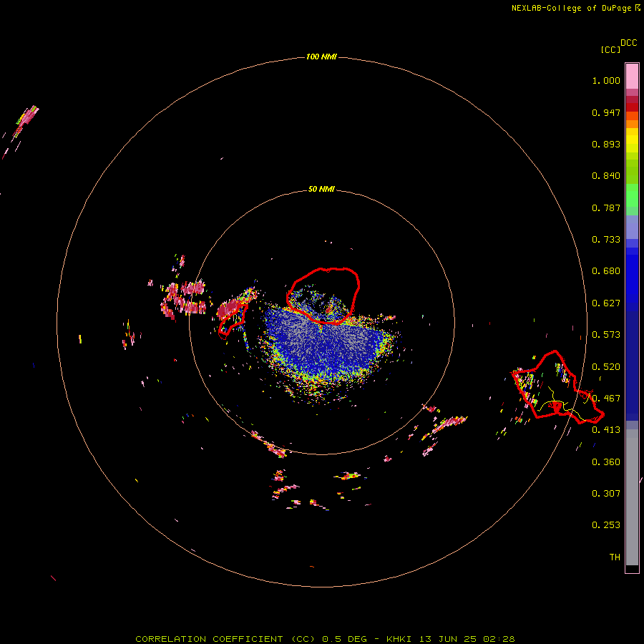644x644 pixels.
Task: Click the 100 NMI range ring label
Action: (321, 57)
